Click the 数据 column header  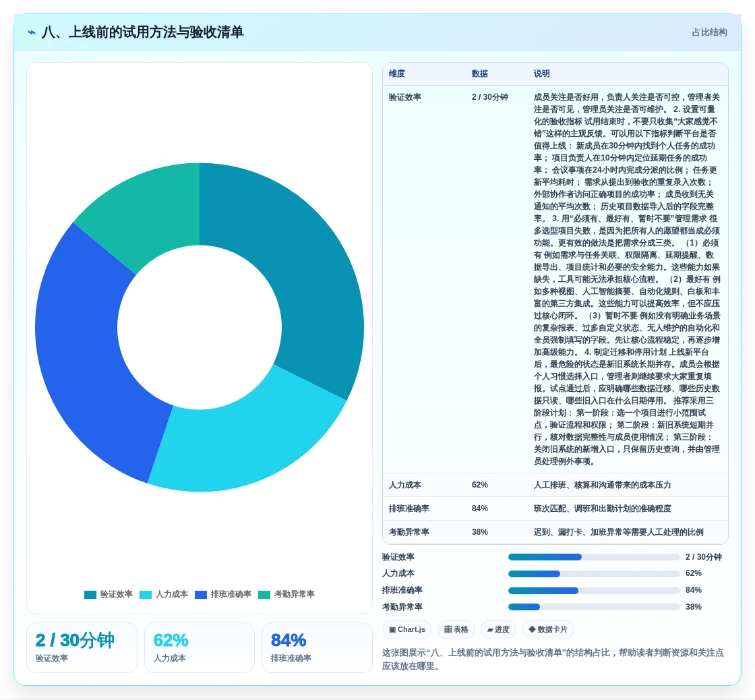[x=479, y=74]
